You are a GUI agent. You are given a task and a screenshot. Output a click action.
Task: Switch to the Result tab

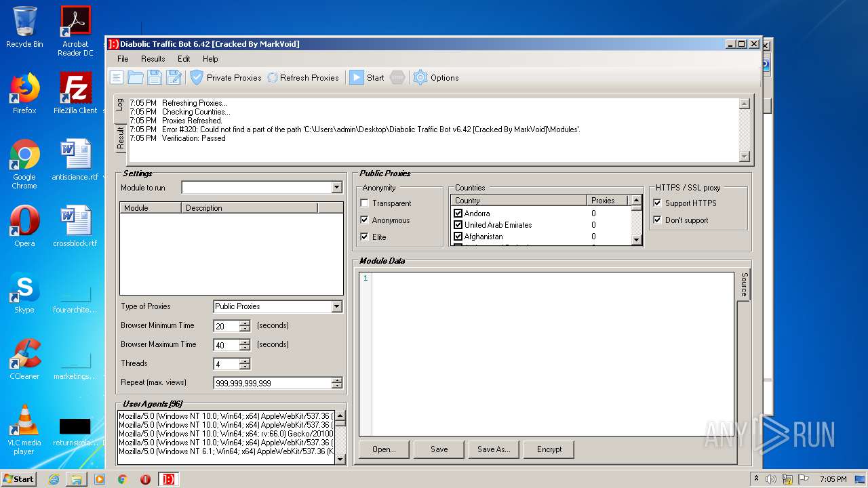click(x=120, y=138)
